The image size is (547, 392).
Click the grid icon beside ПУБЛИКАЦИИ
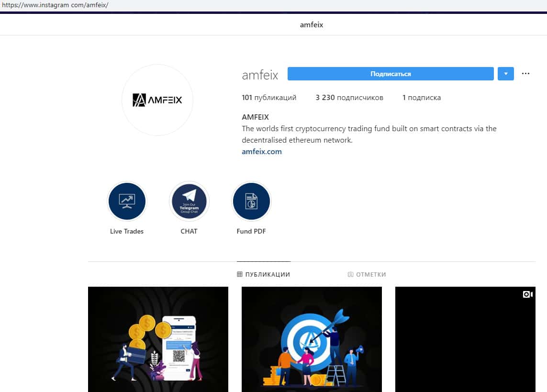click(240, 275)
